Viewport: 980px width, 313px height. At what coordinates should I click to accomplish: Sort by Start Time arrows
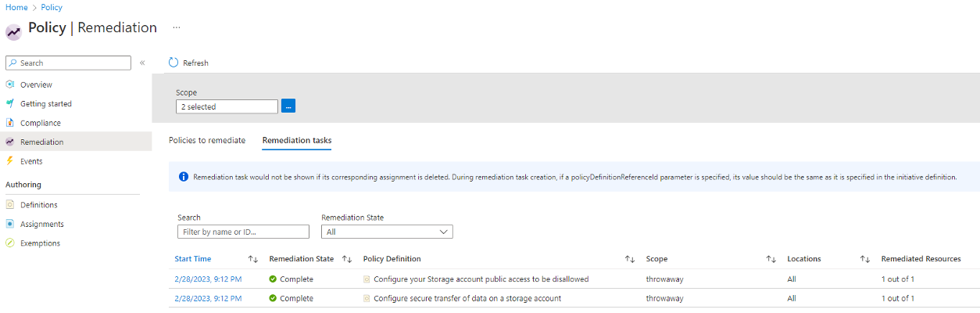[x=252, y=259]
